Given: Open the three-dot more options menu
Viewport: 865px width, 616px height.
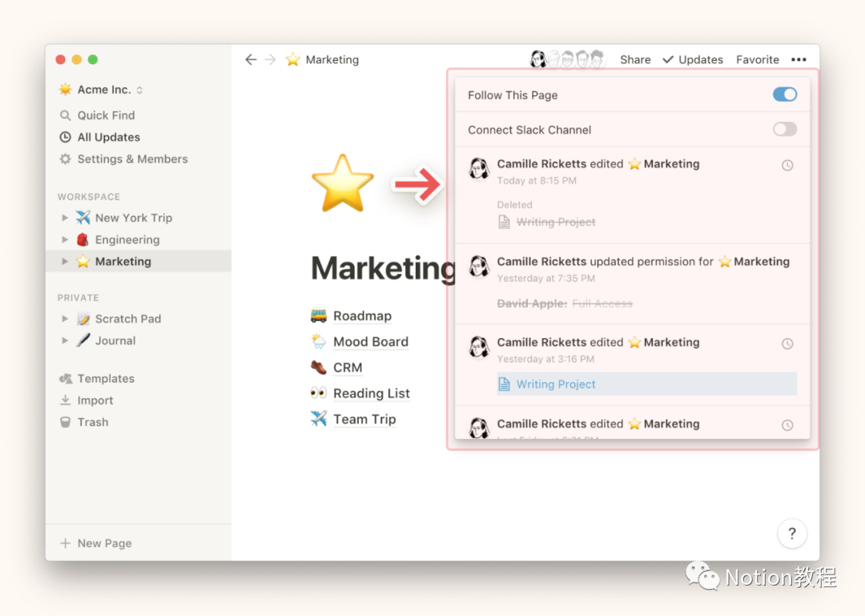Looking at the screenshot, I should [799, 59].
